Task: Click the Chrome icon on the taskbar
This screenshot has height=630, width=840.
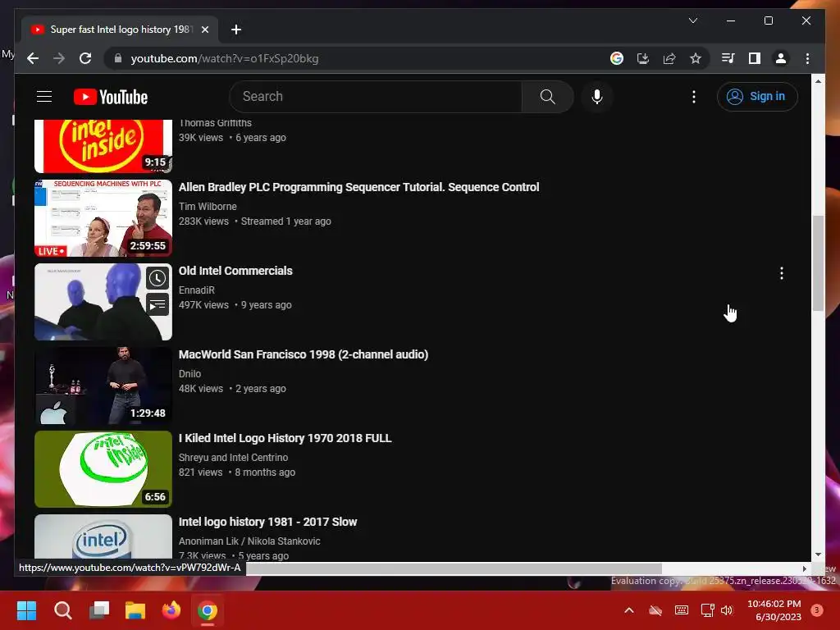Action: 208,610
